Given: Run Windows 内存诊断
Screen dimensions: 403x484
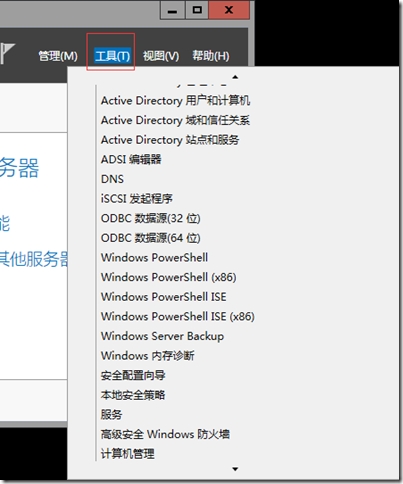Looking at the screenshot, I should click(148, 356).
